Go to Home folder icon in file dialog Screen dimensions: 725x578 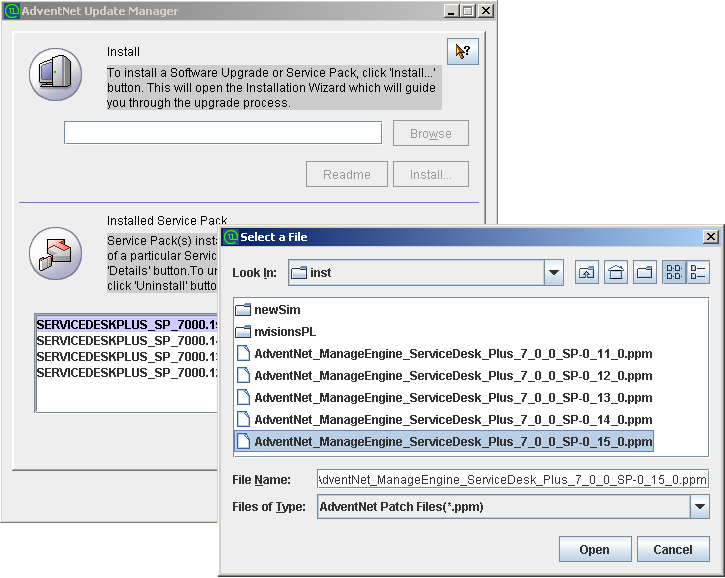616,272
